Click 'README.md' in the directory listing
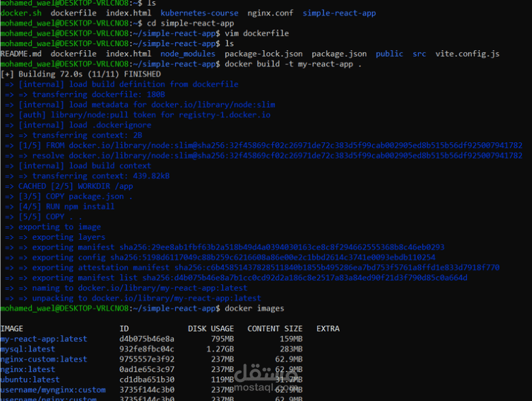Image resolution: width=532 pixels, height=401 pixels. click(x=21, y=54)
